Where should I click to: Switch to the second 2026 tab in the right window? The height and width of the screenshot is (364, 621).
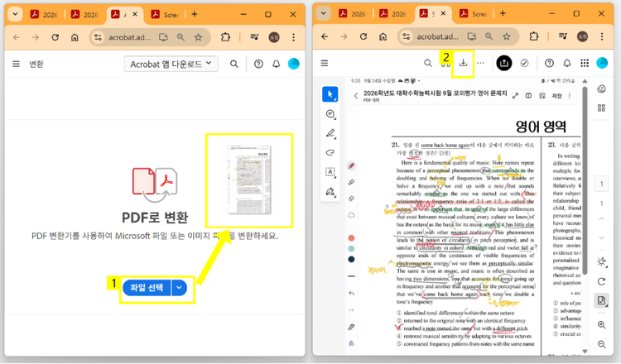pyautogui.click(x=393, y=14)
